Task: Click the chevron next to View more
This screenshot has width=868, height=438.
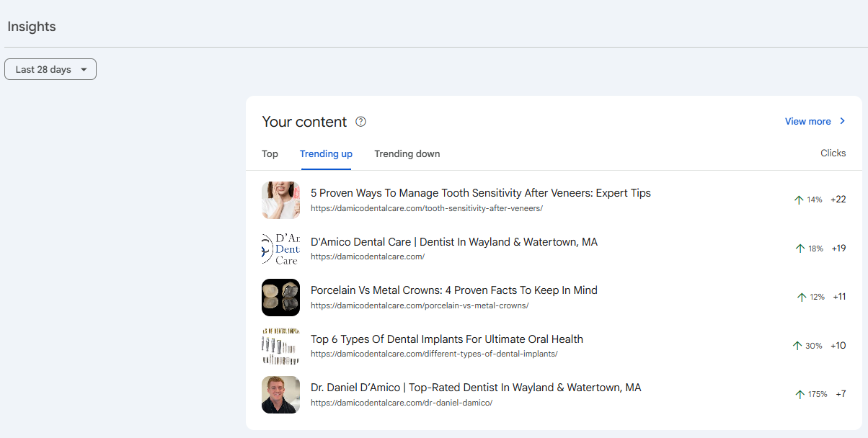Action: click(842, 121)
